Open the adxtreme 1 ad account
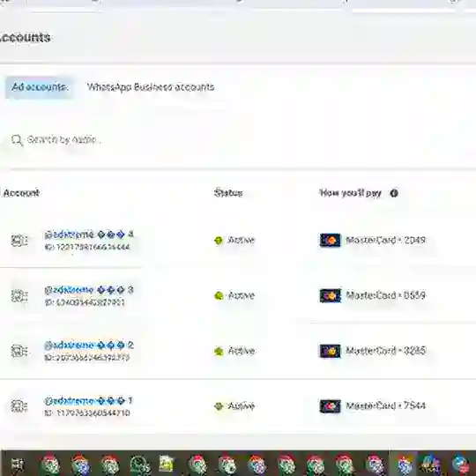 click(x=89, y=401)
